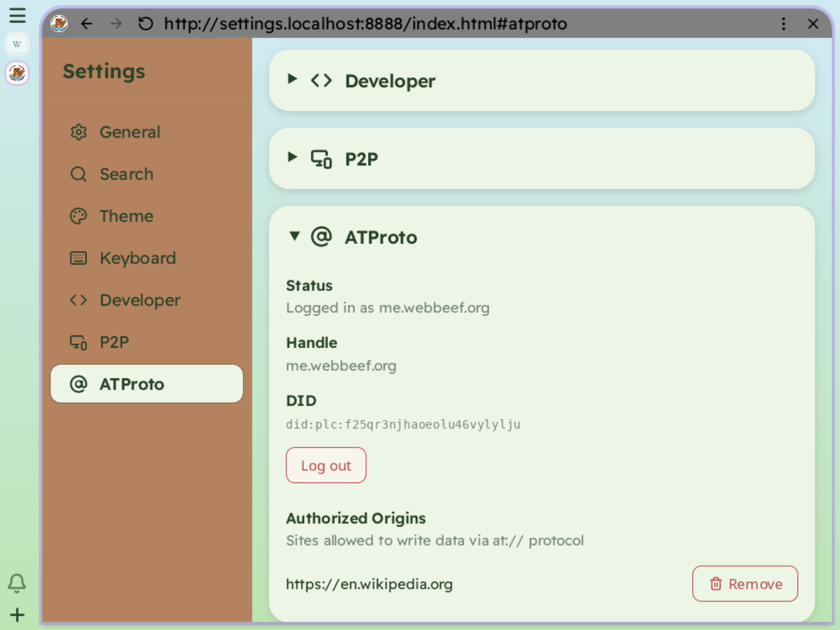
Task: Click the plus icon to add new tab
Action: (17, 614)
